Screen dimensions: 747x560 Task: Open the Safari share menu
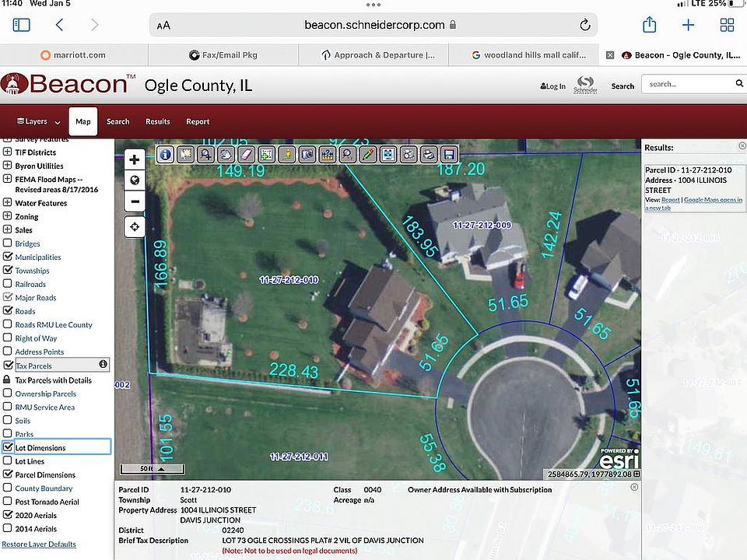[x=649, y=24]
